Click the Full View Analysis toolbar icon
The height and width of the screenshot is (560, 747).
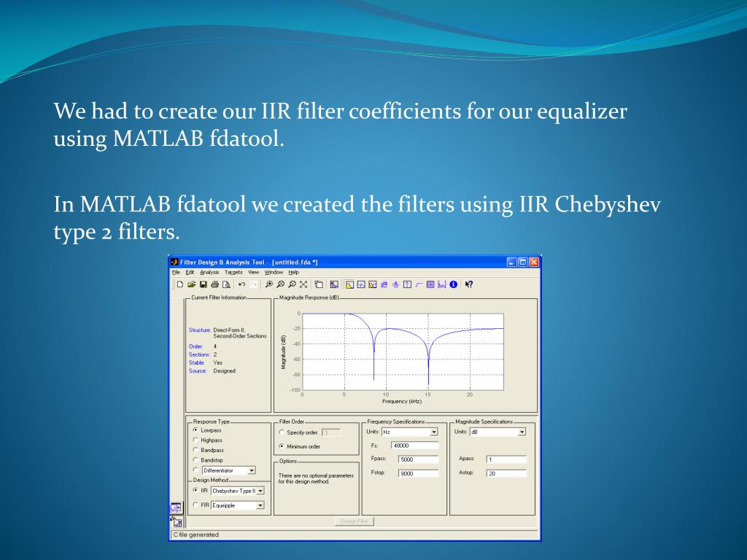click(319, 284)
